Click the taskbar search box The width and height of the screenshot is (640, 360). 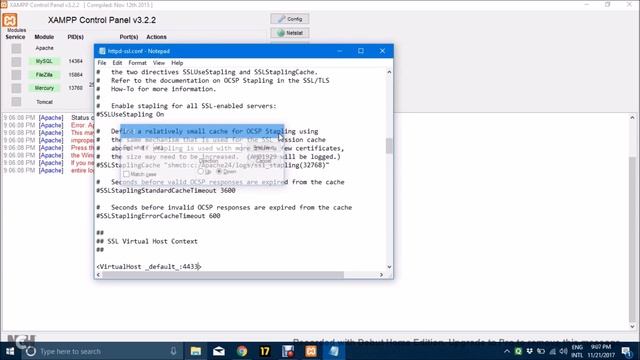click(x=102, y=351)
